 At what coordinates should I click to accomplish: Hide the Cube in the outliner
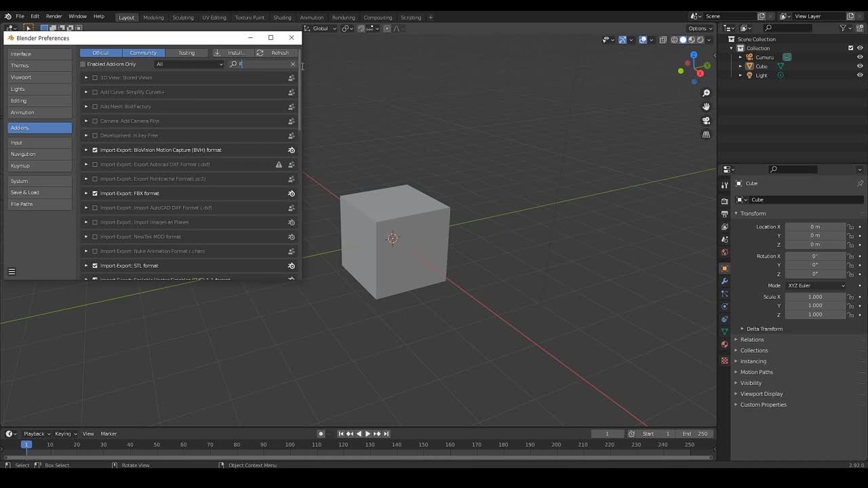pos(860,66)
